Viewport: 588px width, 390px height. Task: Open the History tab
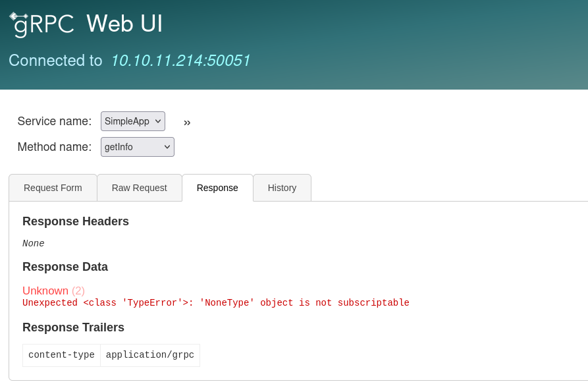282,188
